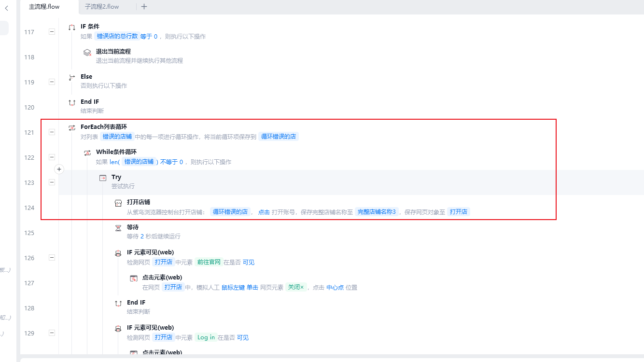Click the 关闭× element chip
The width and height of the screenshot is (644, 362).
click(296, 287)
